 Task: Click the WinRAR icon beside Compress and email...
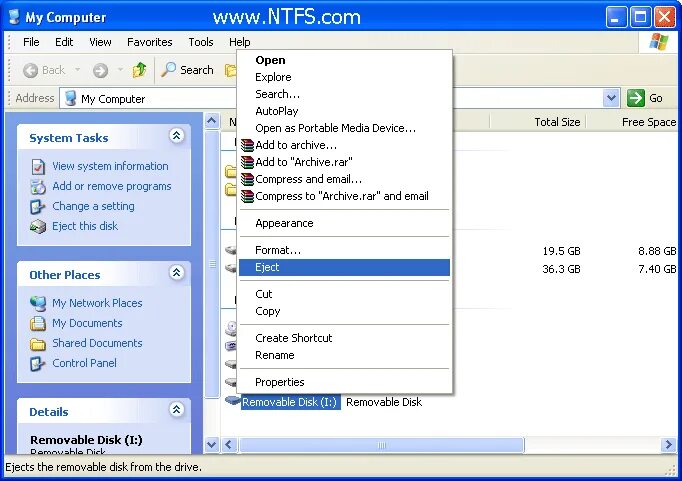247,179
